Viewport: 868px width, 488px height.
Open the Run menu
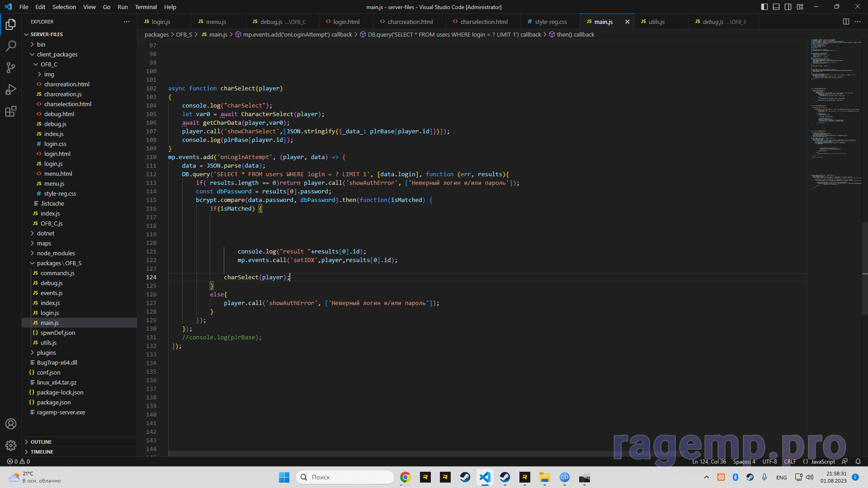click(x=123, y=7)
